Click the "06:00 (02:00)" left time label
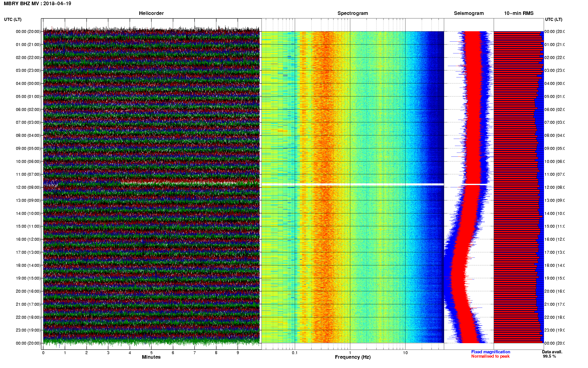 28,109
